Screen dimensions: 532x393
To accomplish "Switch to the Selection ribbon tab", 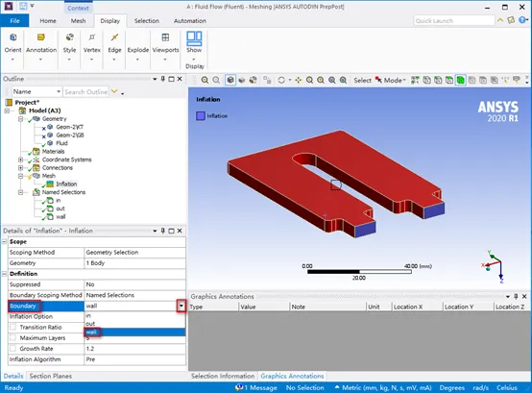I will click(147, 21).
